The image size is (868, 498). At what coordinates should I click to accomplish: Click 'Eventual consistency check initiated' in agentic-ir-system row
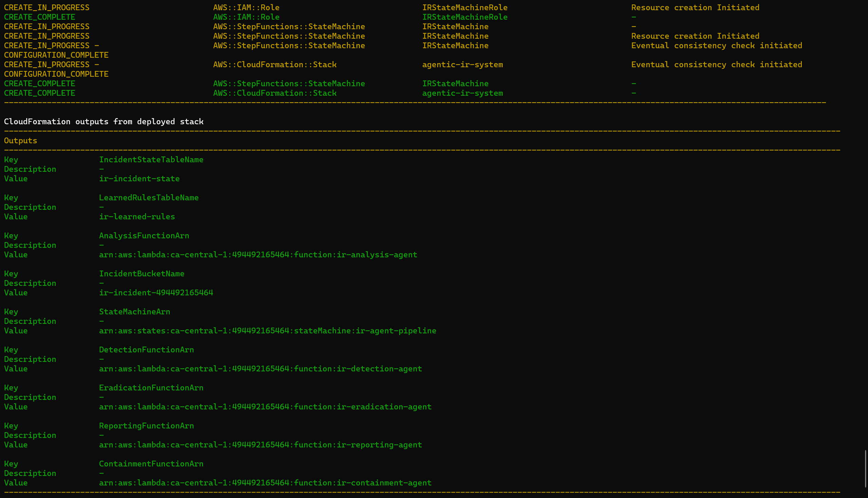(717, 64)
